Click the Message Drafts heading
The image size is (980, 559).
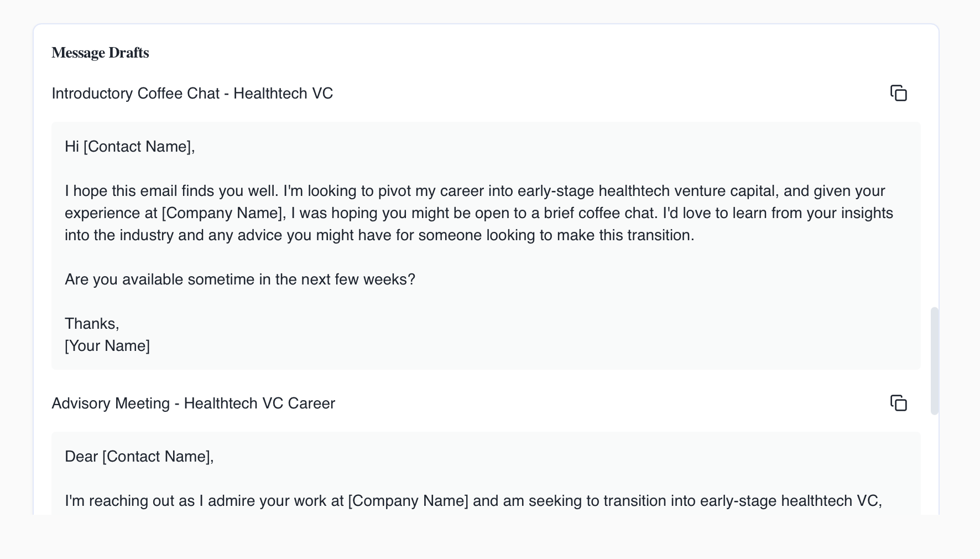pos(100,53)
